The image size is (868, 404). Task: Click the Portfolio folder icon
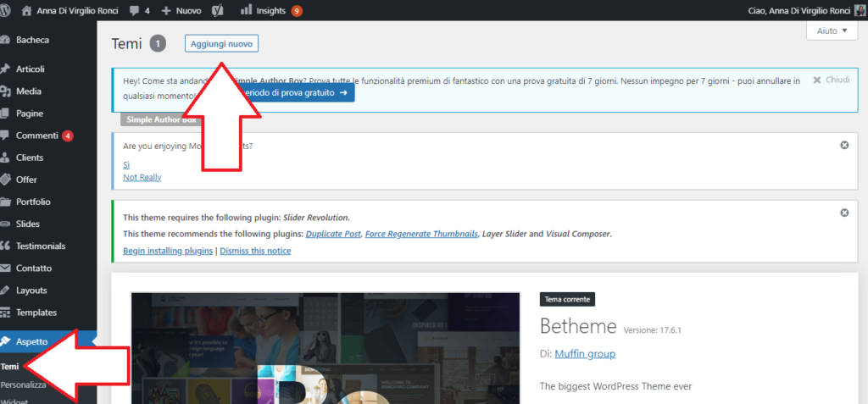point(5,202)
